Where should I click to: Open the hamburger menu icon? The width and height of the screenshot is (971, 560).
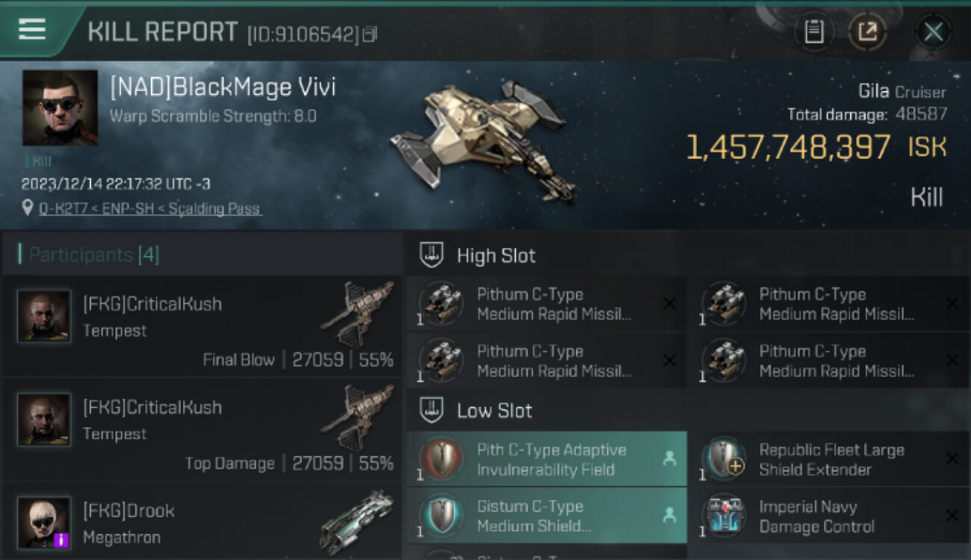click(31, 30)
